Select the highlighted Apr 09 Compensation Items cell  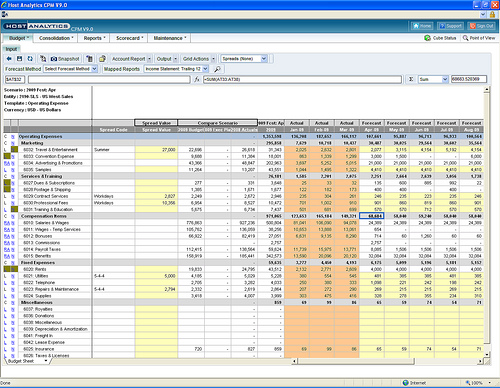[372, 216]
